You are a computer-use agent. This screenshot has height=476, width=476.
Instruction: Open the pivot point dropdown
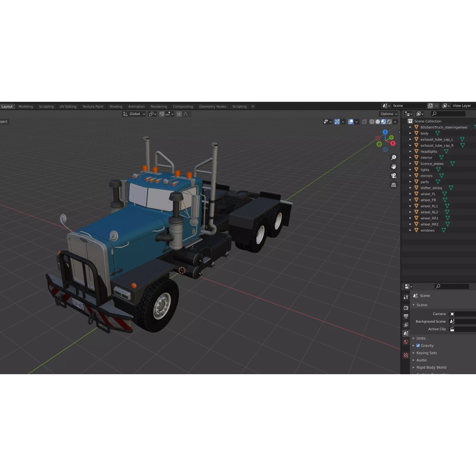(x=152, y=114)
